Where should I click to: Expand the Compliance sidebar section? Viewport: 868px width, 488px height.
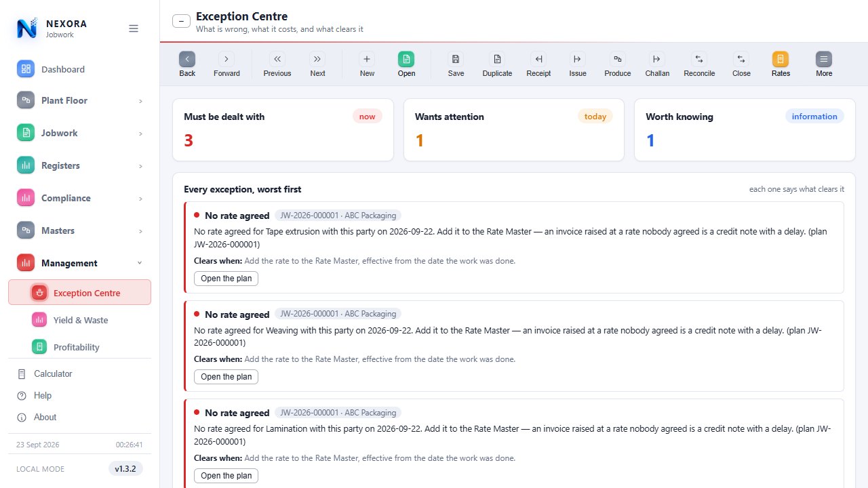pyautogui.click(x=80, y=198)
